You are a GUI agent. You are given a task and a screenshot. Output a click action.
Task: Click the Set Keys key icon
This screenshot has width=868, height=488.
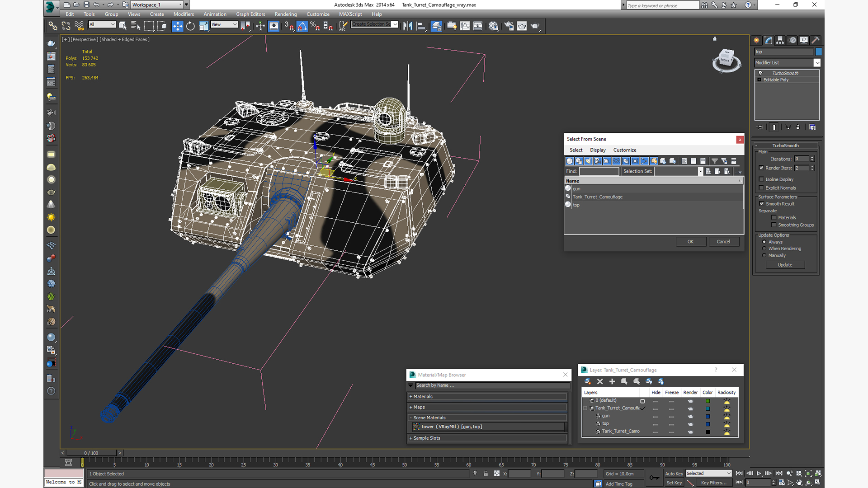pyautogui.click(x=654, y=478)
